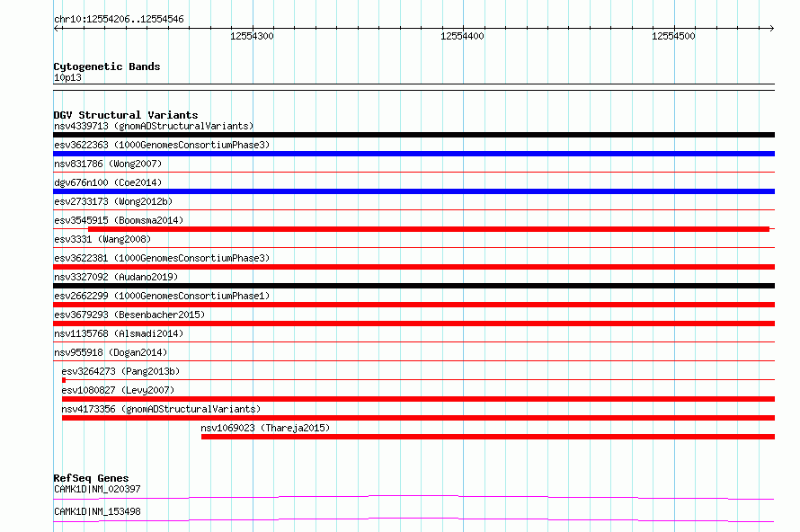Click the small red marker under esv3264273
Screen dimensions: 800x532
64,380
